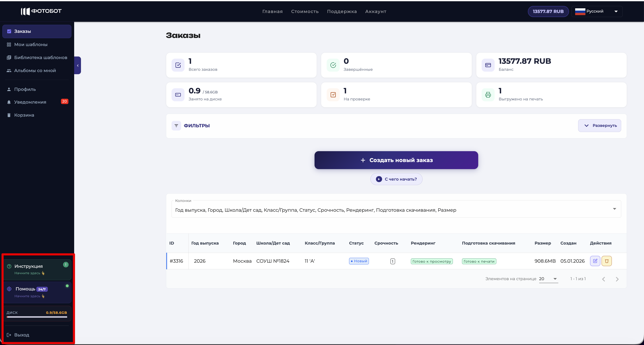The width and height of the screenshot is (644, 345).
Task: Click the Библиотека шаблонов library icon
Action: click(9, 58)
